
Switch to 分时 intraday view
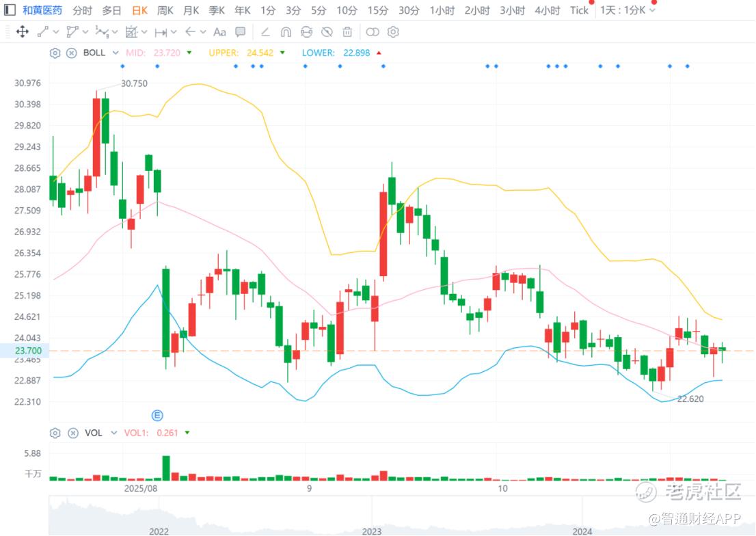coord(83,10)
